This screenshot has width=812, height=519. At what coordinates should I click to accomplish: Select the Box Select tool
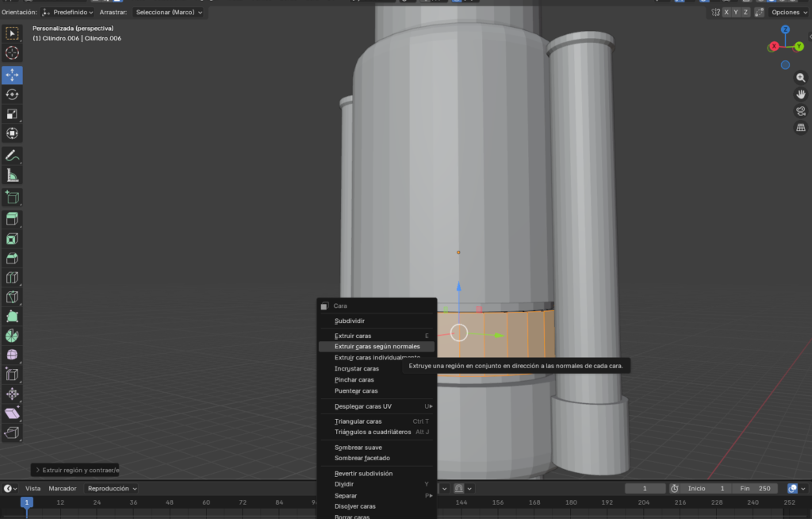coord(12,33)
